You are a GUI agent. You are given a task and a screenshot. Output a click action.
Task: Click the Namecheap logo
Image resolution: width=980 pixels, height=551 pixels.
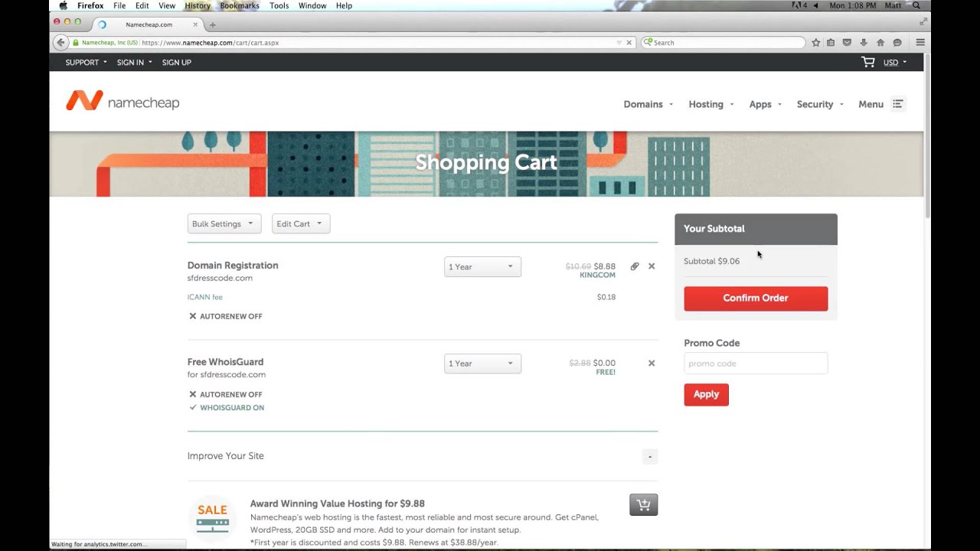[122, 101]
